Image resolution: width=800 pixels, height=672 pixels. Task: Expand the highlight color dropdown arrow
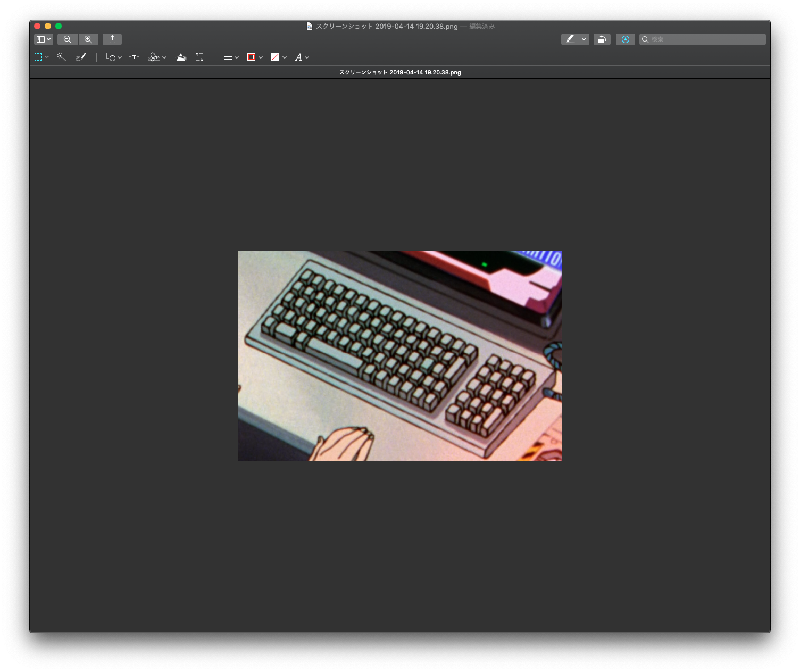[584, 39]
